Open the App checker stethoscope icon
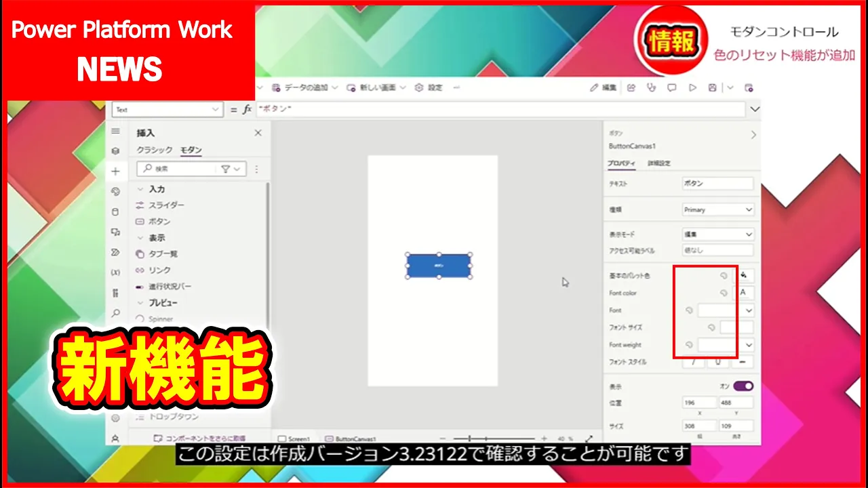This screenshot has width=868, height=488. click(x=652, y=87)
